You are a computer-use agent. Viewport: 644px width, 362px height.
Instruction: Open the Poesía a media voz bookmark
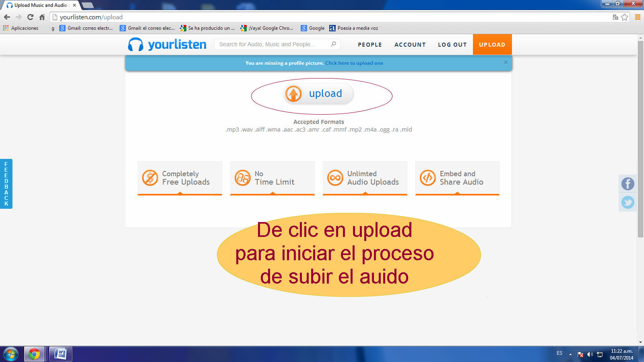point(354,28)
